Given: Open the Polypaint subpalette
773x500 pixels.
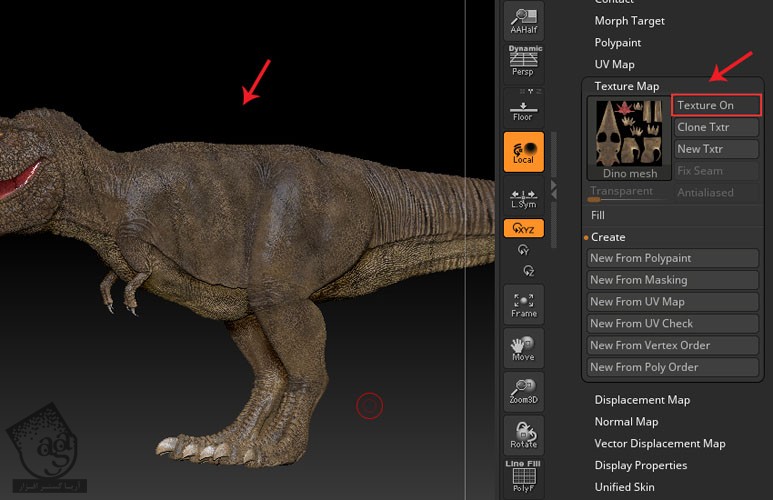Looking at the screenshot, I should (x=618, y=43).
